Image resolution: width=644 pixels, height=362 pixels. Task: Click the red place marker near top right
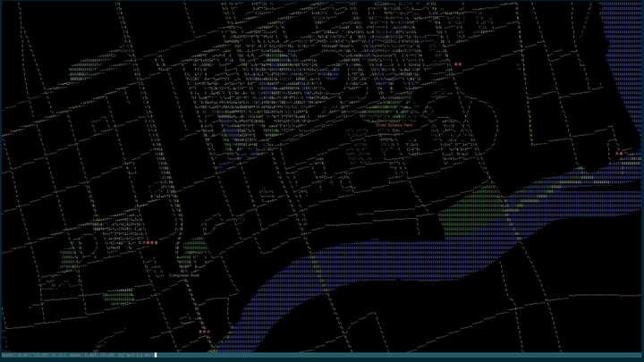[457, 65]
